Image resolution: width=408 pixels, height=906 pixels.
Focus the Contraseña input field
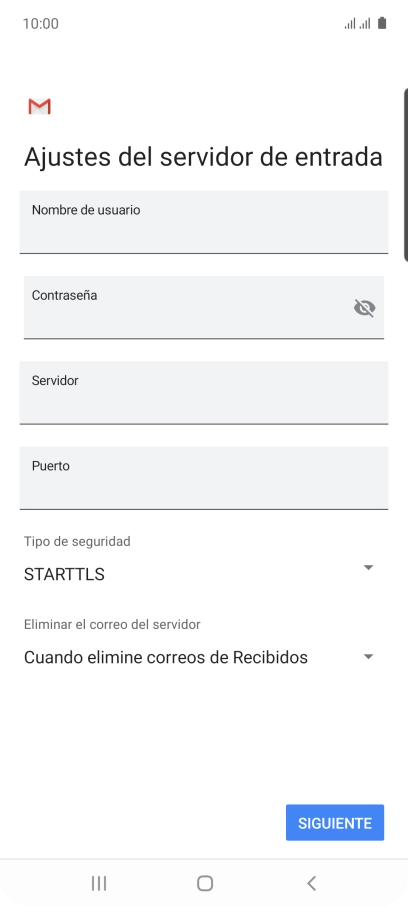[x=203, y=307]
